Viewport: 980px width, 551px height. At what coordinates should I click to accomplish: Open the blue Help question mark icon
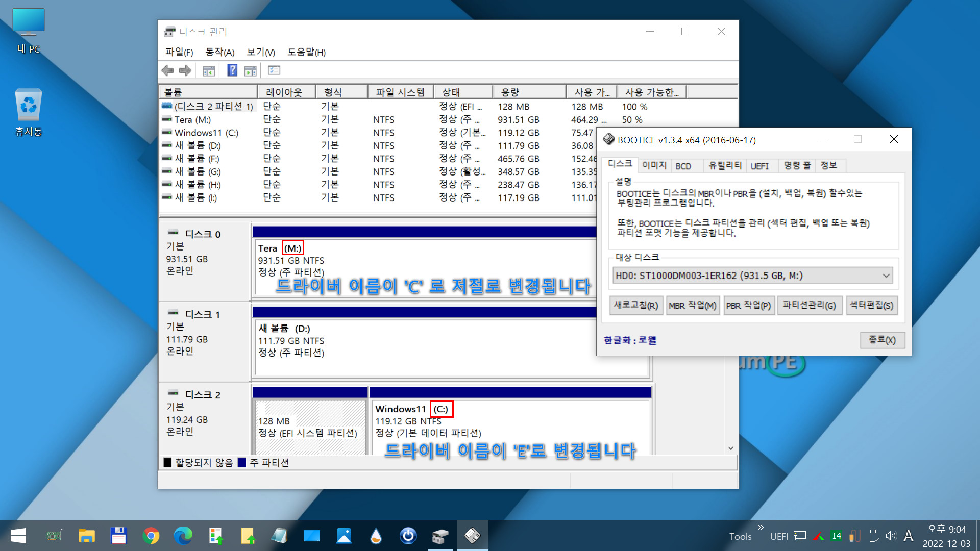[232, 70]
